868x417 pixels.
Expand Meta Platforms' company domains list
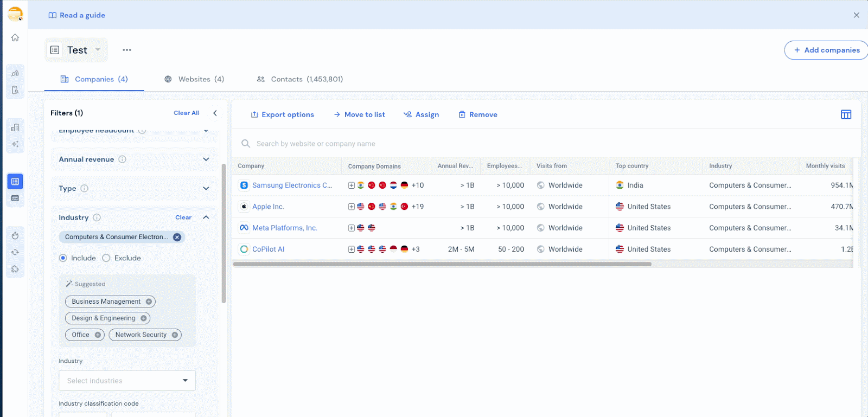[x=352, y=228]
